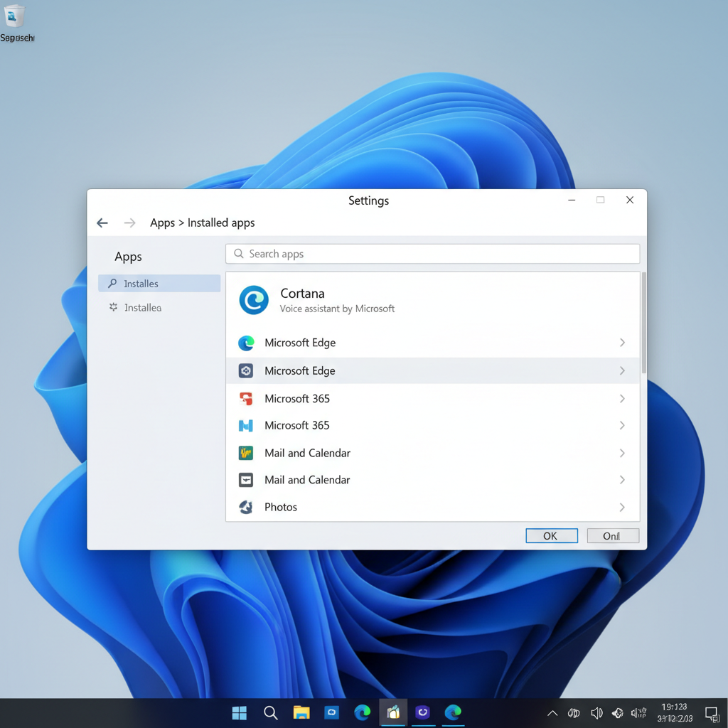The width and height of the screenshot is (728, 728).
Task: Click the Photos app icon
Action: [245, 507]
